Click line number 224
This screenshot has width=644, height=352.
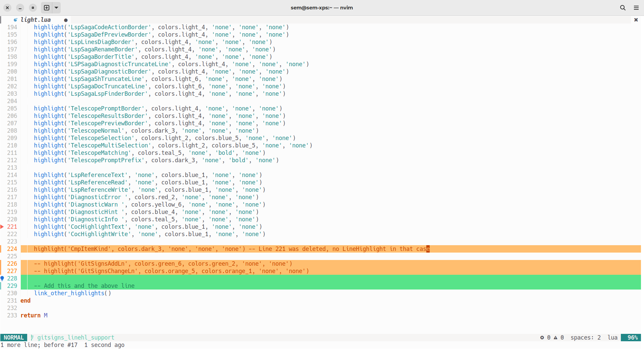tap(12, 249)
